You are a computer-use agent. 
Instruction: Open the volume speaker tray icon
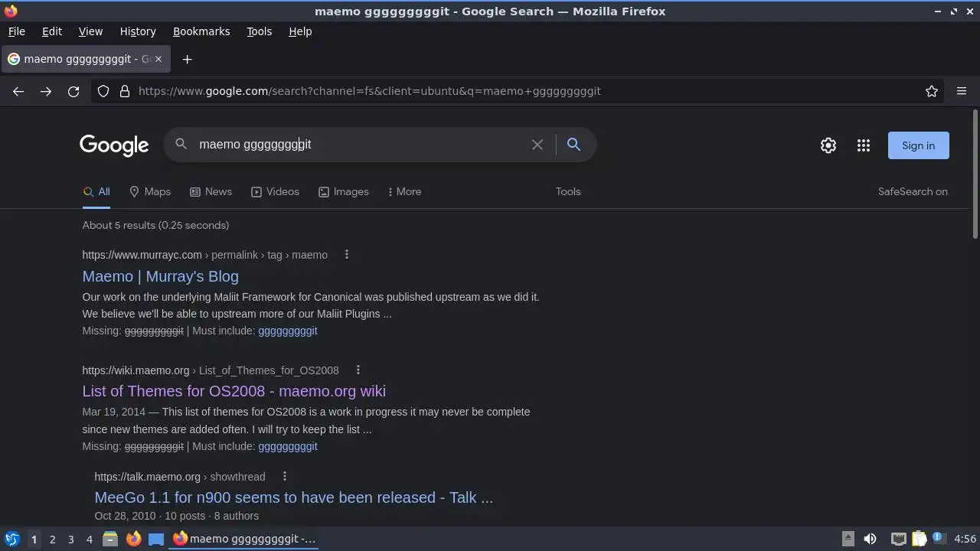click(870, 539)
